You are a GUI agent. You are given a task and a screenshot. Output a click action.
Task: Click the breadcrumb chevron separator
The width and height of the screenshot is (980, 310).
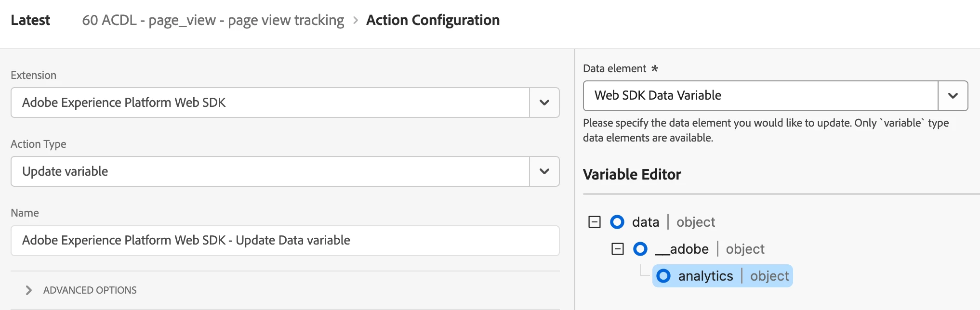[356, 20]
